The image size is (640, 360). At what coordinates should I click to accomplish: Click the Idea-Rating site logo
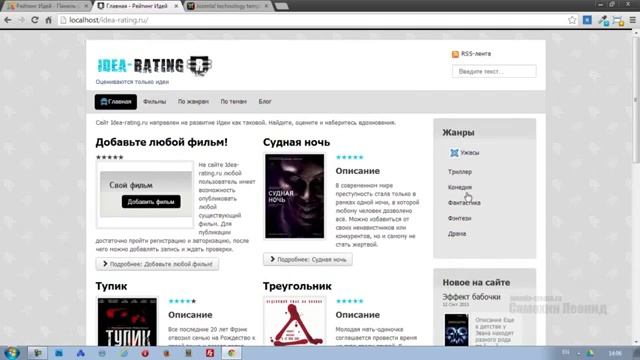click(154, 65)
